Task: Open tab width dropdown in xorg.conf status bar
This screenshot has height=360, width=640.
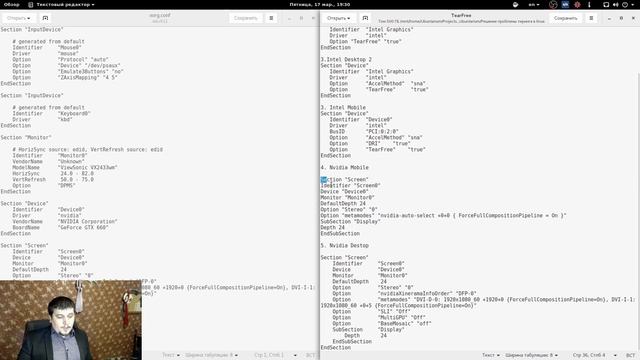Action: click(211, 355)
